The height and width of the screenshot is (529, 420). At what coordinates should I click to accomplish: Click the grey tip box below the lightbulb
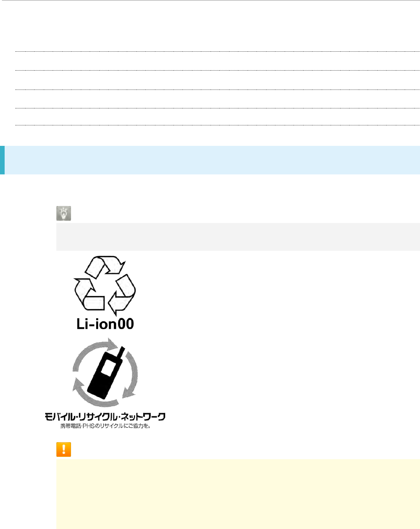238,237
